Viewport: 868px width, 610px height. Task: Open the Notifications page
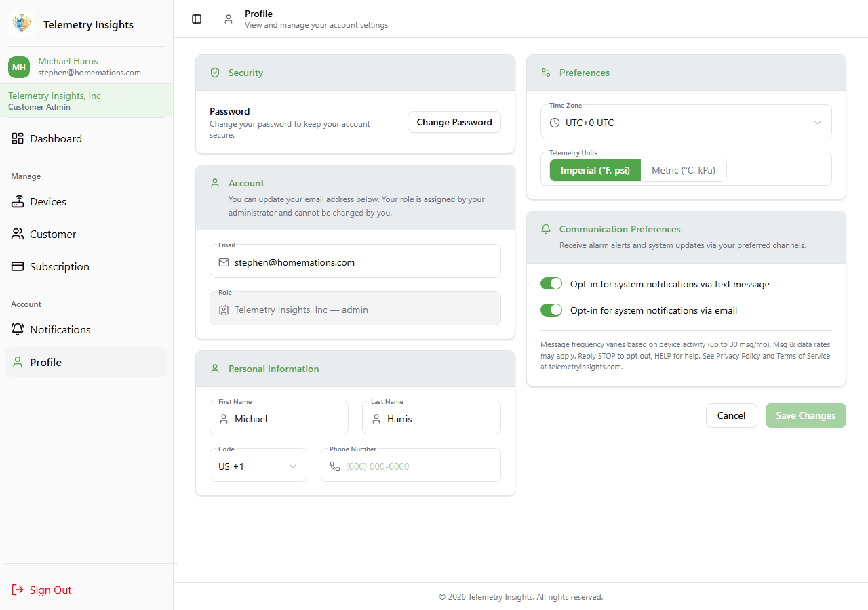(x=60, y=330)
